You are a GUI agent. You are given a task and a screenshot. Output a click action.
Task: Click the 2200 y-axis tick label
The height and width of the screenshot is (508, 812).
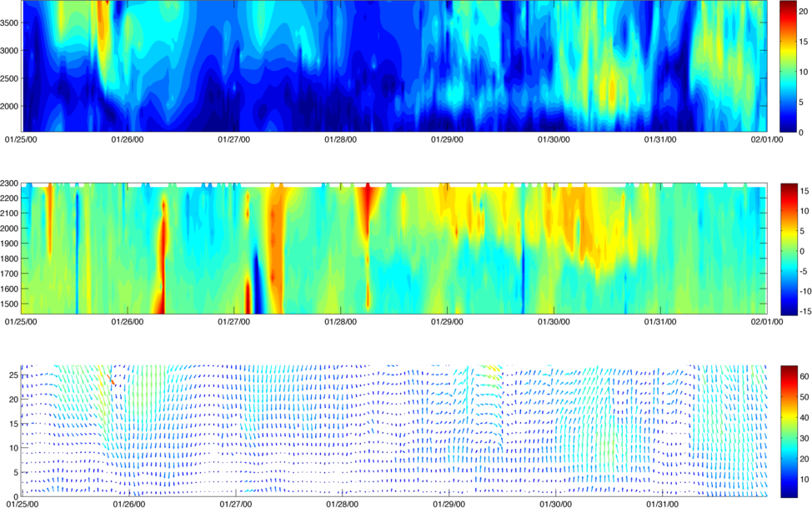click(x=10, y=199)
